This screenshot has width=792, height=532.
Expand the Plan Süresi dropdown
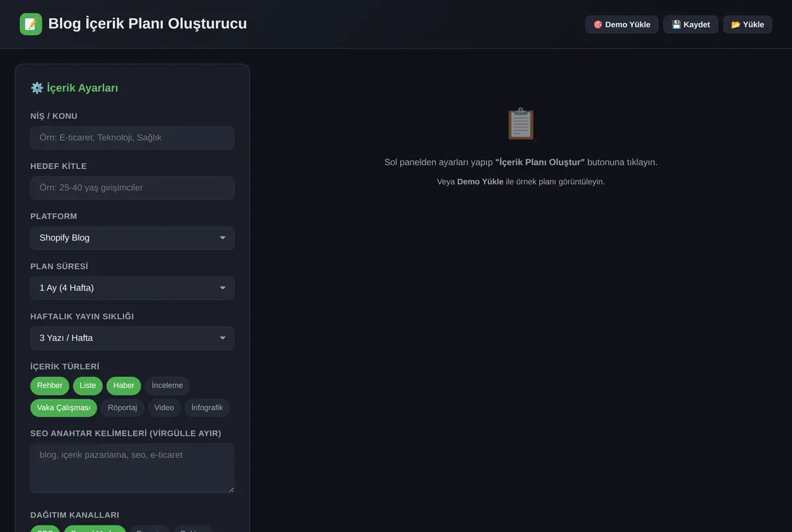click(132, 288)
